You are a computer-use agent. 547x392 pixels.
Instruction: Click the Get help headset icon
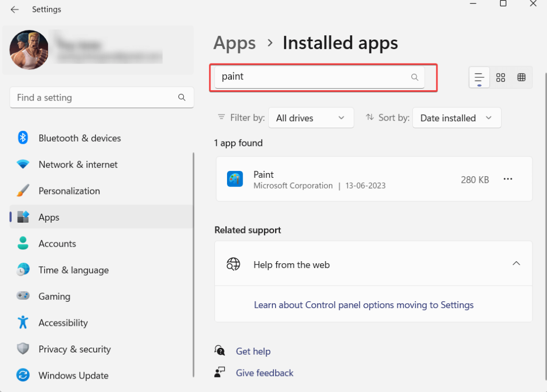tap(220, 350)
